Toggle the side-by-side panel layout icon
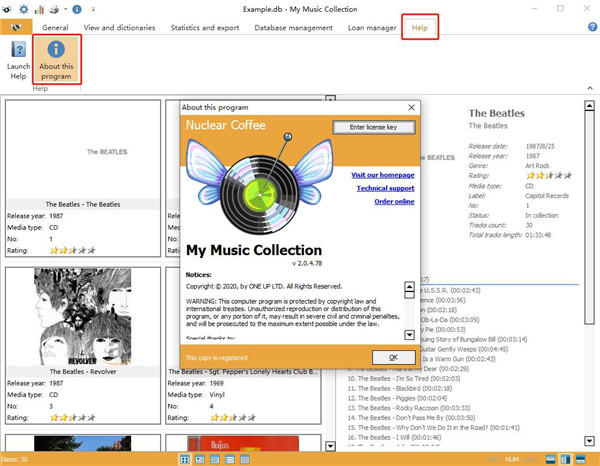Viewport: 600px width, 466px height. pos(565,459)
